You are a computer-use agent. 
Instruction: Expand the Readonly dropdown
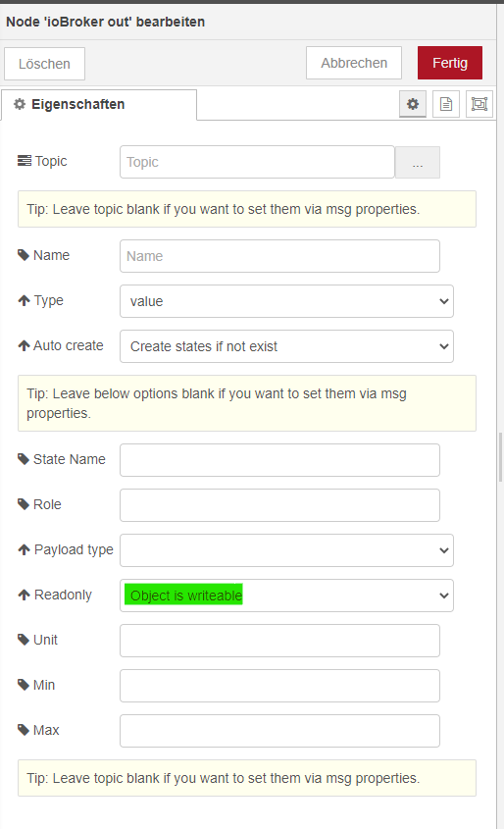286,596
